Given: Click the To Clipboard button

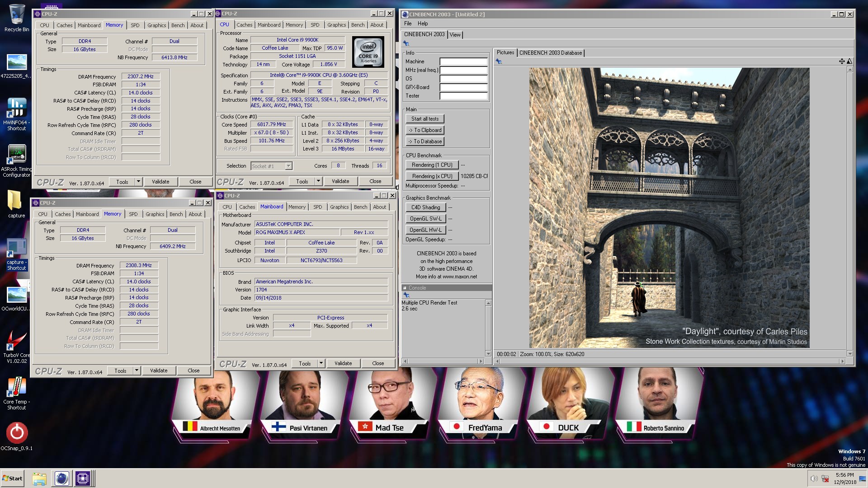Looking at the screenshot, I should coord(425,130).
